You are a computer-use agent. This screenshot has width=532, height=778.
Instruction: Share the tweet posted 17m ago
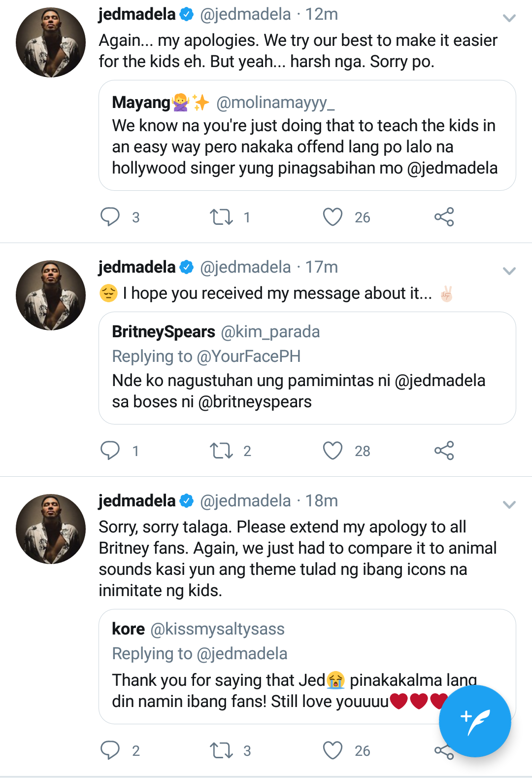tap(444, 451)
